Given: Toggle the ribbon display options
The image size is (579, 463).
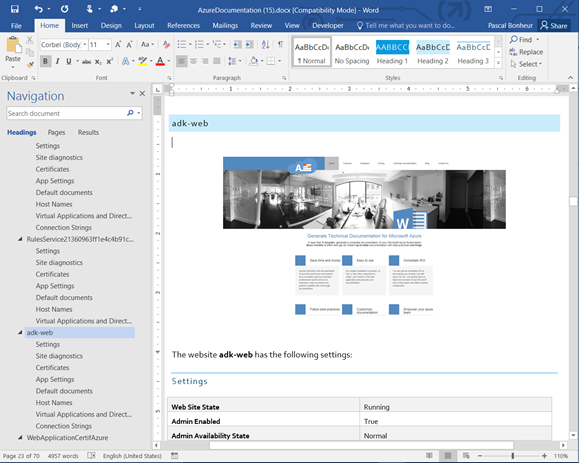Looking at the screenshot, I should [488, 9].
